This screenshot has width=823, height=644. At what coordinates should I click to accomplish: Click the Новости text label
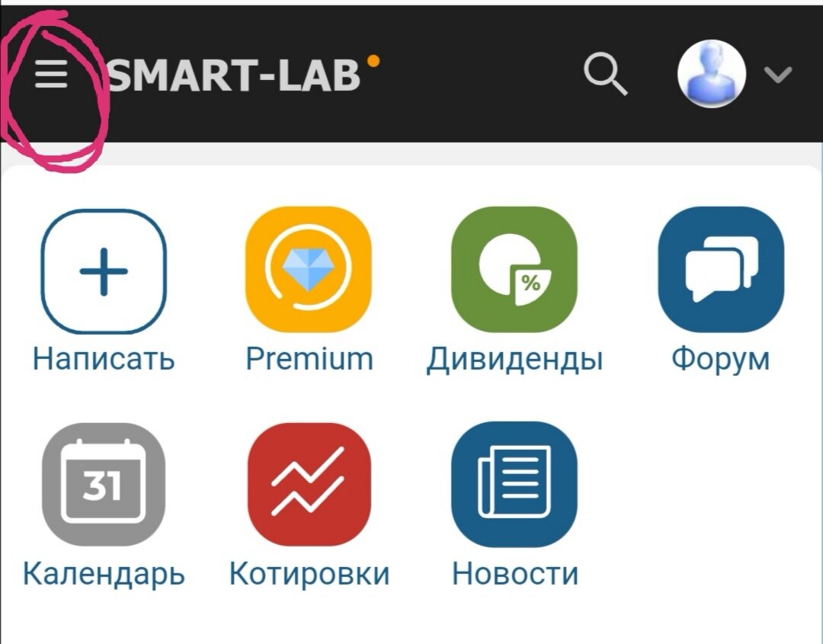pos(515,574)
